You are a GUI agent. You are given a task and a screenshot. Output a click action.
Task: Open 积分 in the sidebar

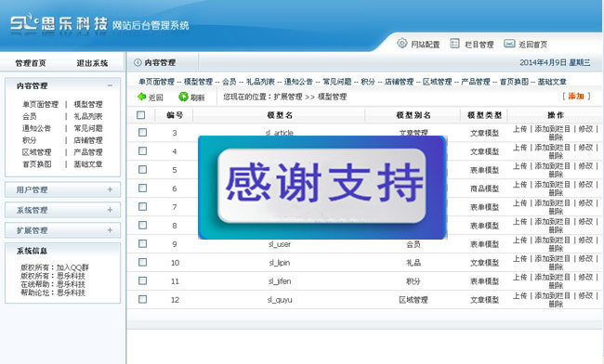coord(30,140)
